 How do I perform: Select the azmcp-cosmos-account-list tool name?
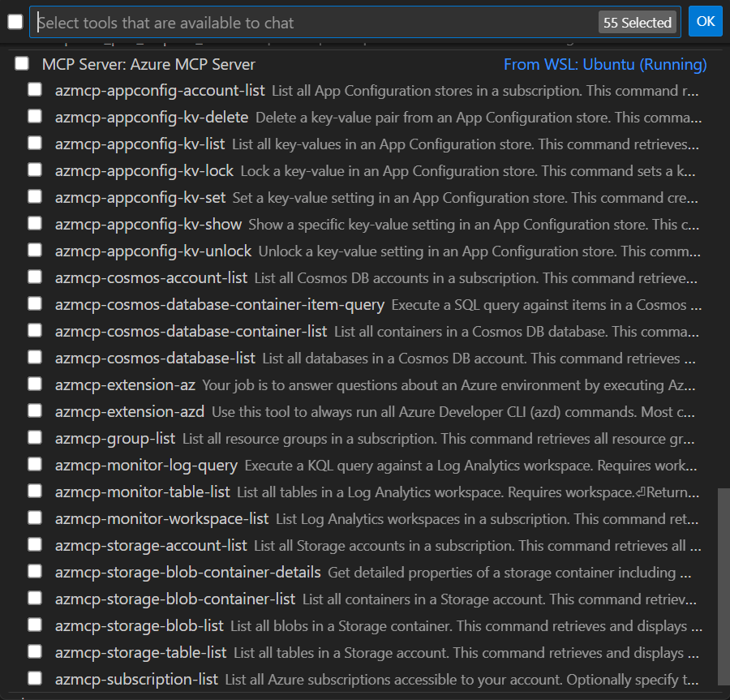(x=151, y=278)
